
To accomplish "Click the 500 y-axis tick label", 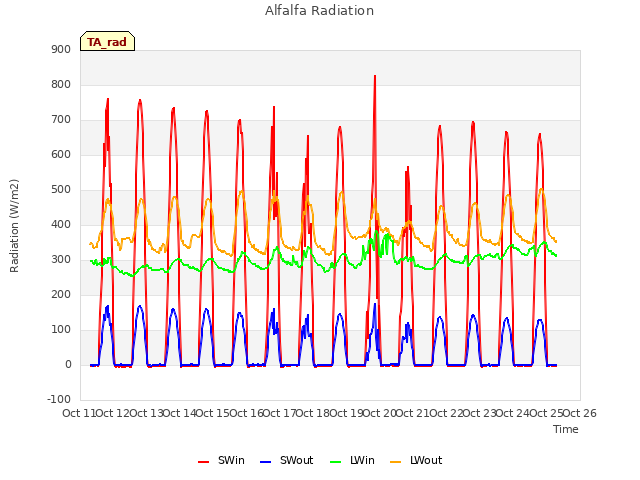I will (x=61, y=190).
